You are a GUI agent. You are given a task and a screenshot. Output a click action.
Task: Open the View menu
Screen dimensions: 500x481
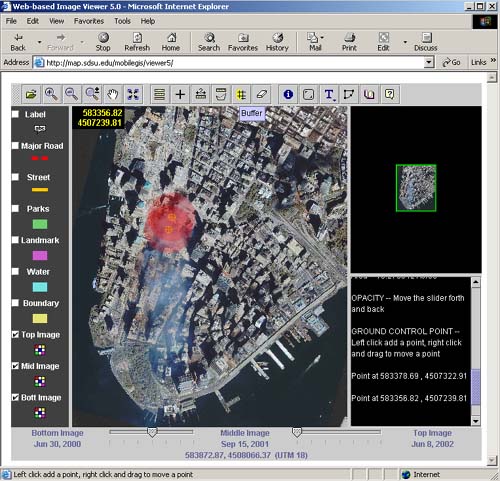[57, 21]
